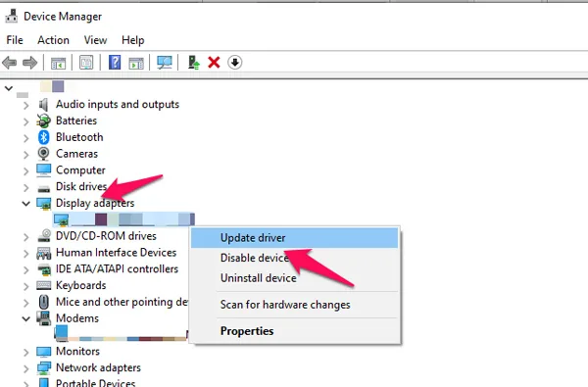Expand the IDE ATA/ATAPI controllers node
The image size is (588, 387).
click(25, 270)
